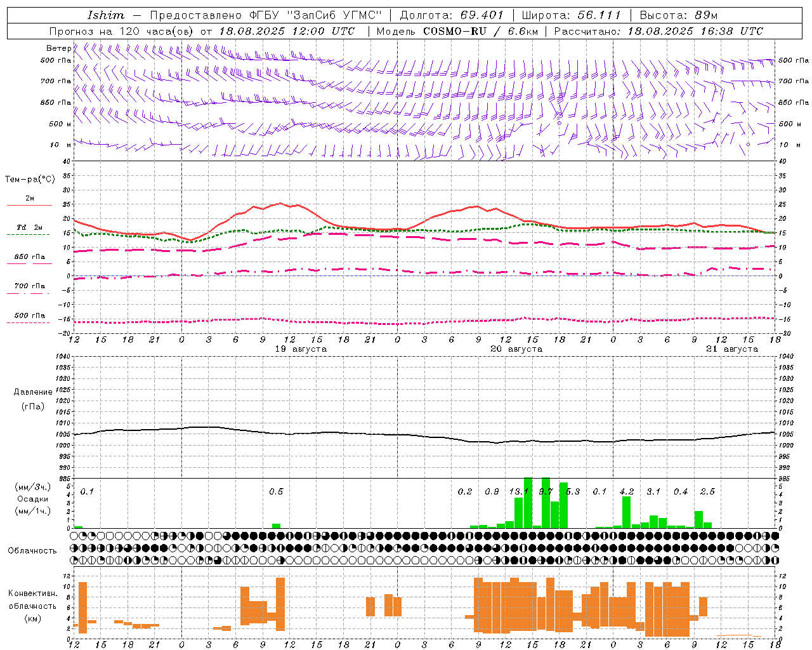812x650 pixels.
Task: Click the Давление pressure panel label
Action: [x=33, y=392]
